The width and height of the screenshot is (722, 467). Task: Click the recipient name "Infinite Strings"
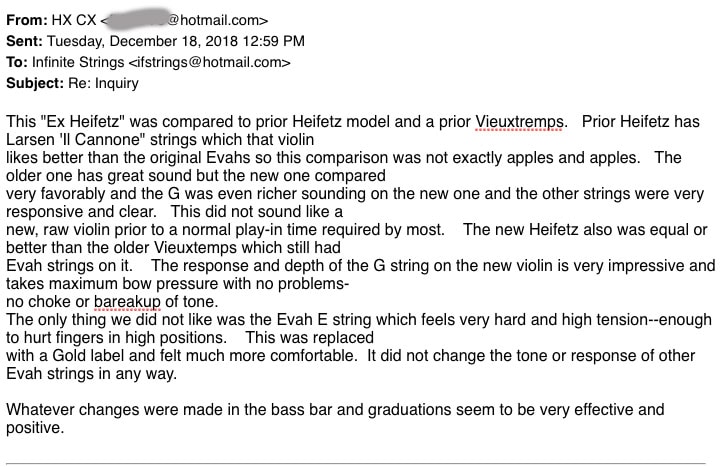[79, 62]
